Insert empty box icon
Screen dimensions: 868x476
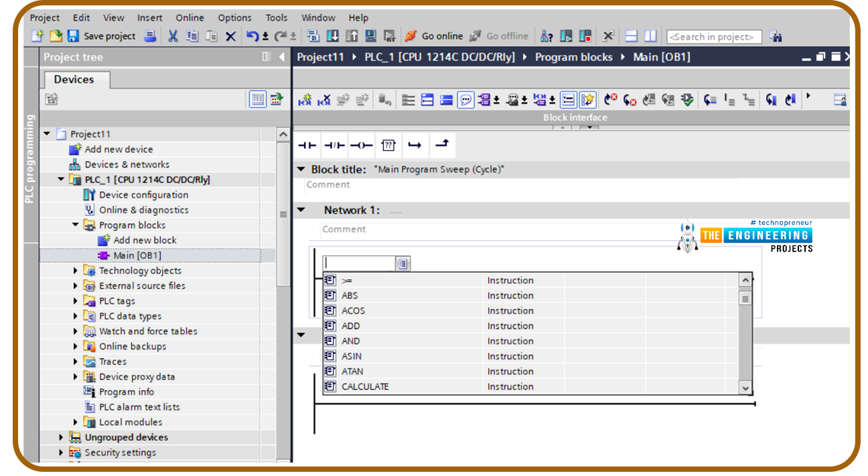click(x=389, y=145)
